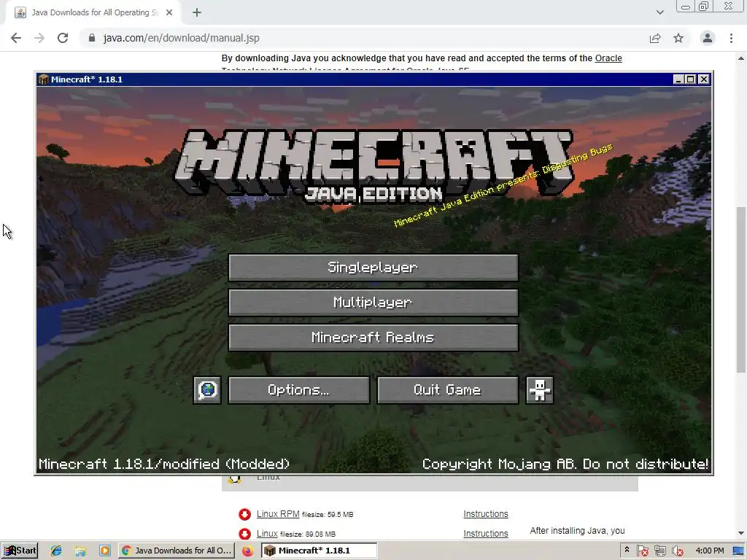Bookmark this page with the star icon
The width and height of the screenshot is (747, 560).
tap(678, 38)
